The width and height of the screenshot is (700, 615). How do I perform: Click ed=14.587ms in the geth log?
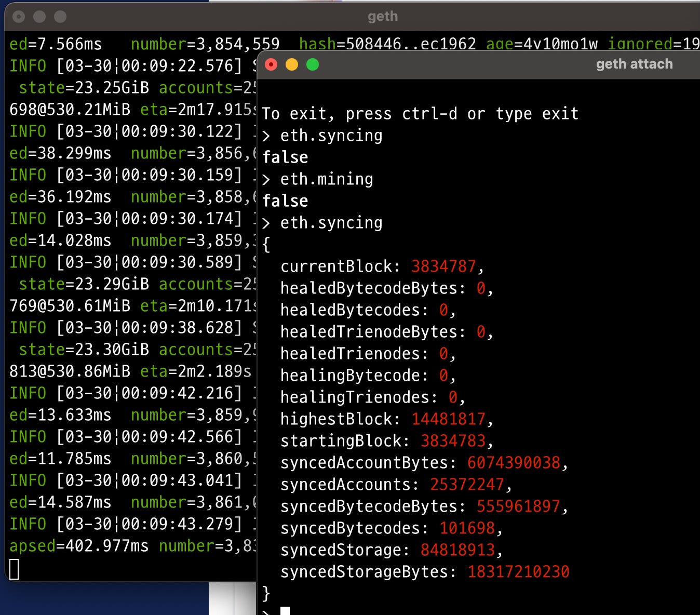pyautogui.click(x=60, y=502)
